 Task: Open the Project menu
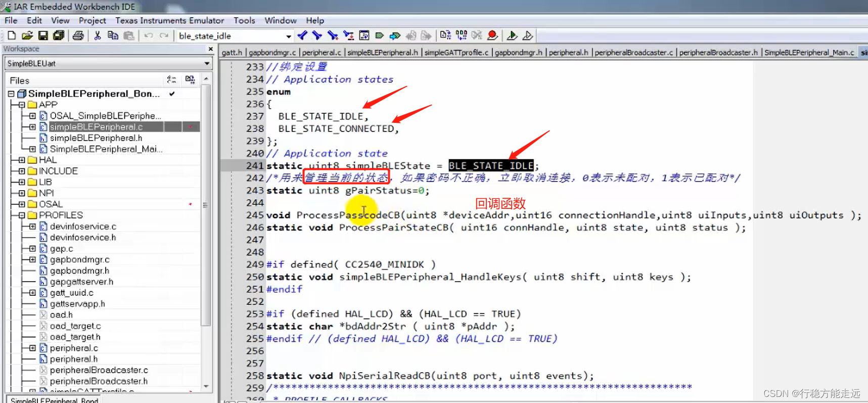pyautogui.click(x=93, y=20)
